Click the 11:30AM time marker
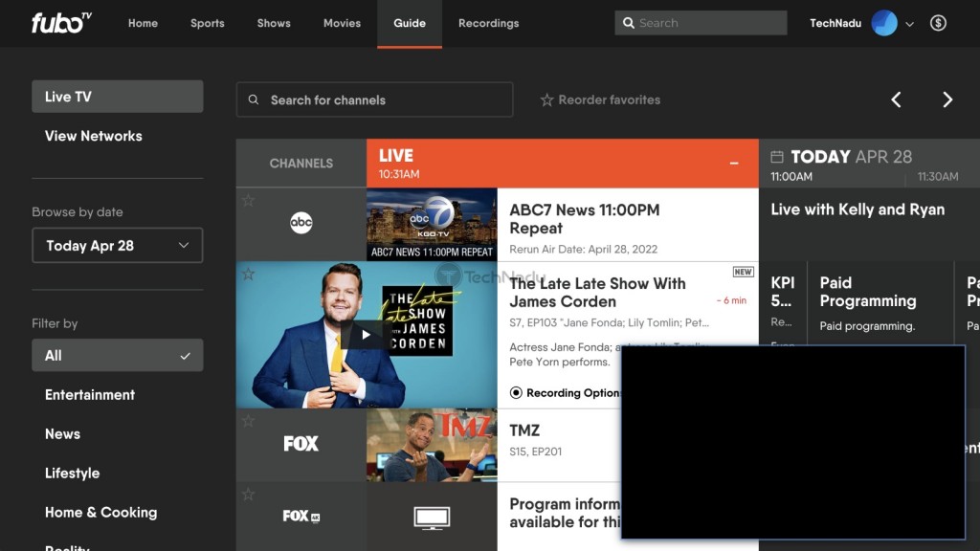Screen dimensions: 980x551 click(938, 177)
